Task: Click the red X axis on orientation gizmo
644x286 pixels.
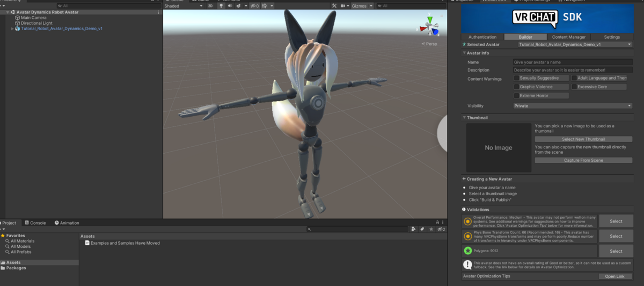Action: click(x=422, y=29)
